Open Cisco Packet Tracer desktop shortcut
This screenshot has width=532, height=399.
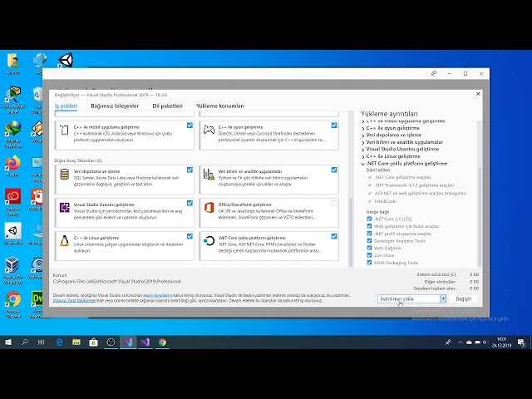pos(13,100)
